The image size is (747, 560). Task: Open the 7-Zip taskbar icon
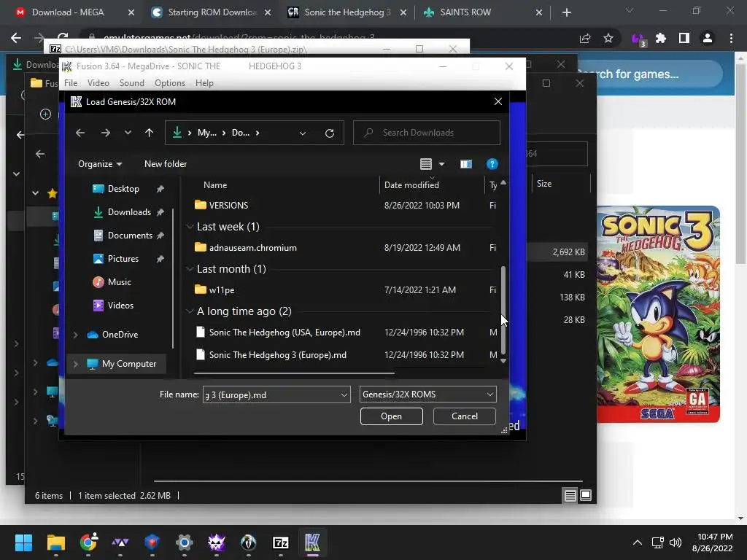(x=281, y=542)
